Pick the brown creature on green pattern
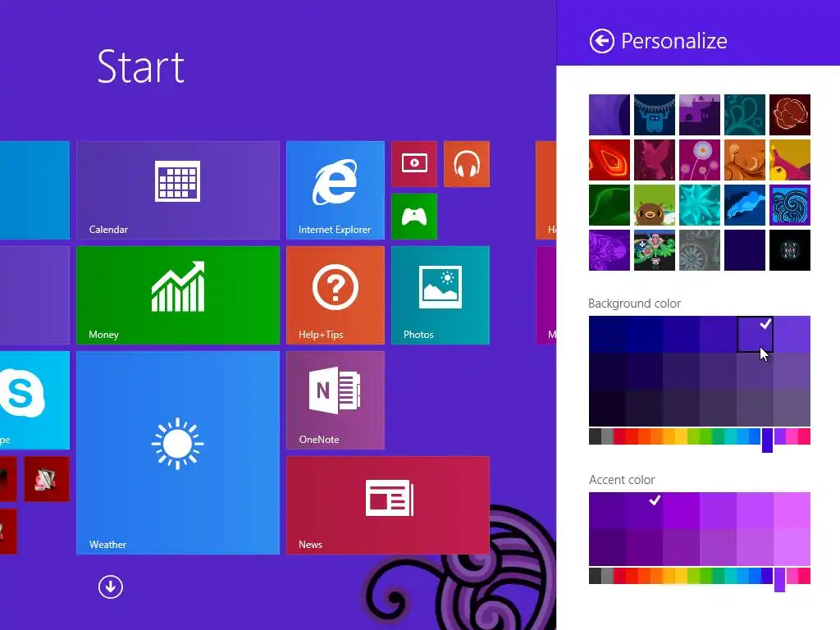840x630 pixels. (x=654, y=204)
